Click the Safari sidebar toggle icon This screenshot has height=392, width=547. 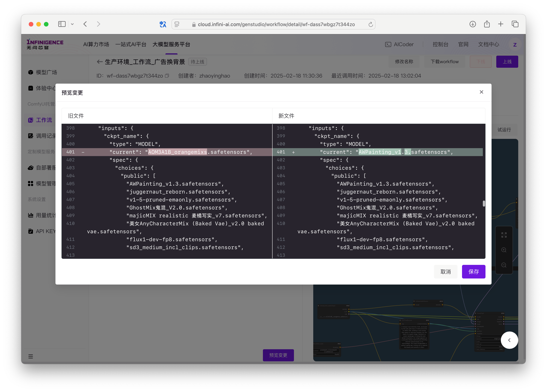point(62,24)
